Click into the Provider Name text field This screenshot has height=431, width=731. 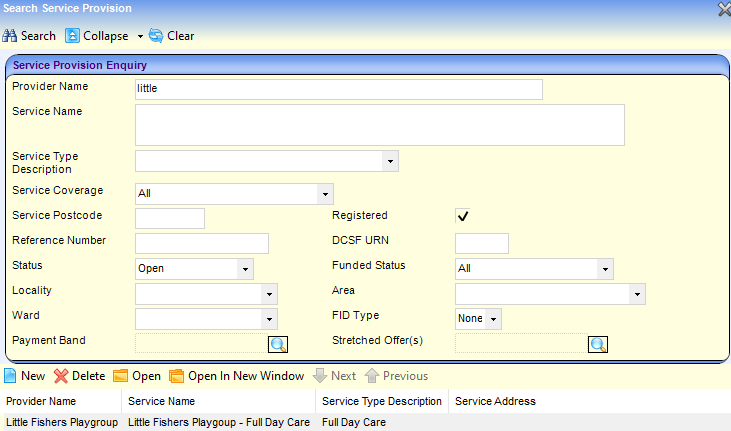(338, 89)
